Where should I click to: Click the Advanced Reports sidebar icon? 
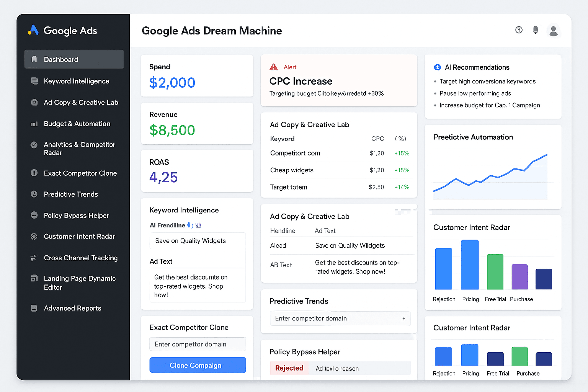pyautogui.click(x=34, y=308)
